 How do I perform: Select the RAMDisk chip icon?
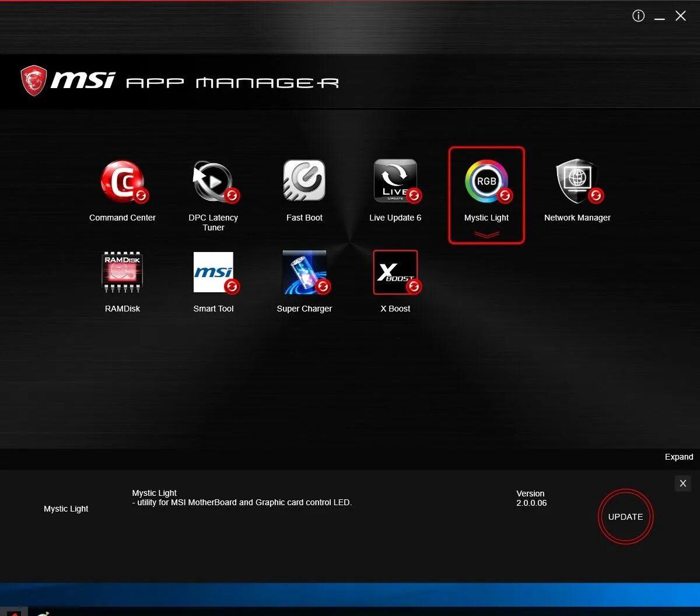[123, 272]
